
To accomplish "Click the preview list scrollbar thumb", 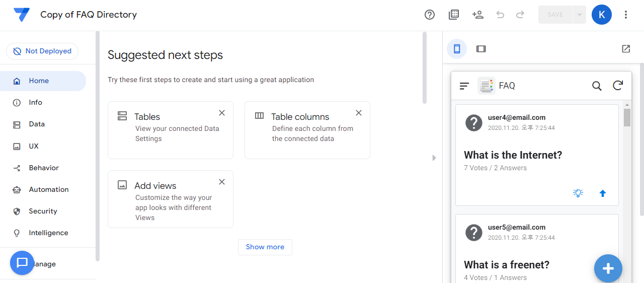I will tap(627, 117).
